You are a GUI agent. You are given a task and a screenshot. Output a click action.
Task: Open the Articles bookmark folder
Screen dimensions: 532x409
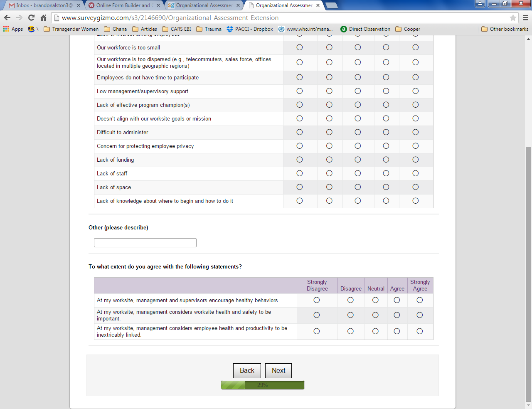click(145, 29)
